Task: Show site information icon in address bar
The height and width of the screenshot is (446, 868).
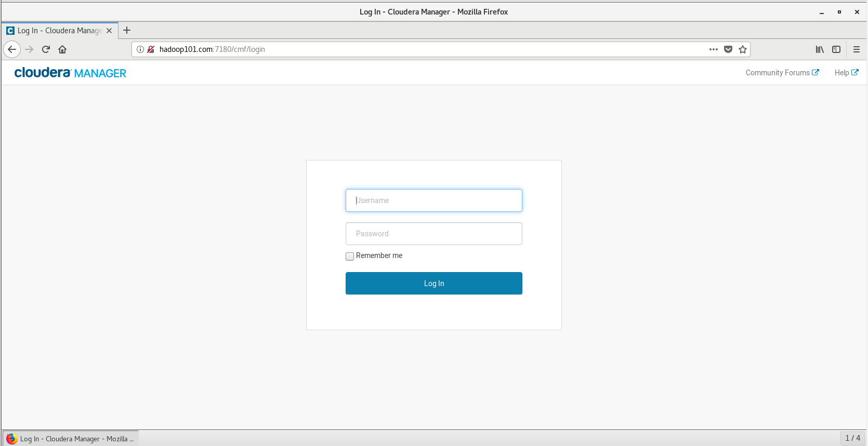Action: click(x=140, y=49)
